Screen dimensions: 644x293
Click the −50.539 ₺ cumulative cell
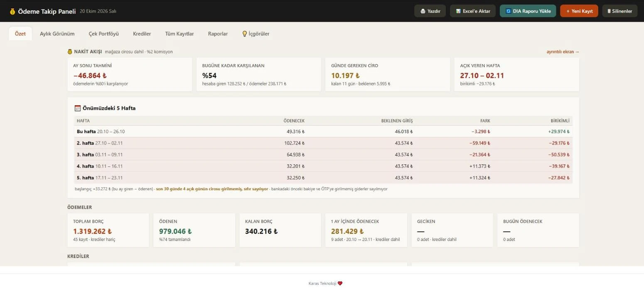559,155
